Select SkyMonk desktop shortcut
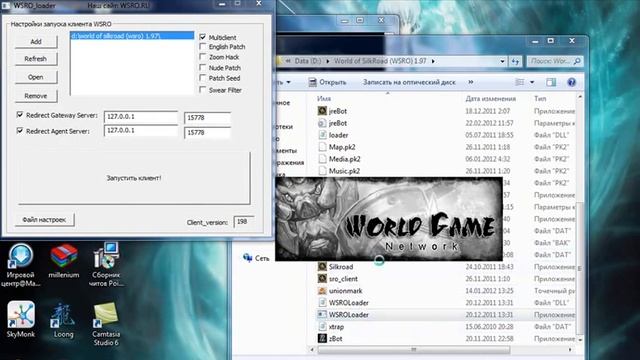This screenshot has height=360, width=640. pyautogui.click(x=21, y=320)
